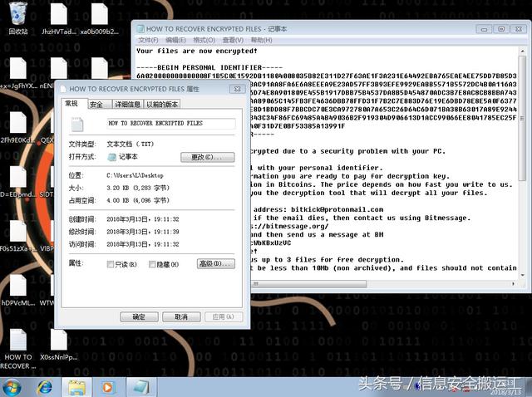This screenshot has width=532, height=397.
Task: Maximize the Notepad window
Action: pos(501,29)
